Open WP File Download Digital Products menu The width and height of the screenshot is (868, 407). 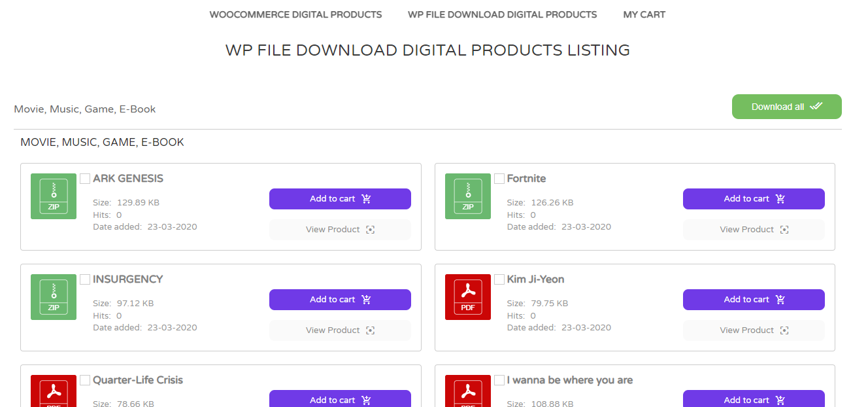[x=502, y=14]
